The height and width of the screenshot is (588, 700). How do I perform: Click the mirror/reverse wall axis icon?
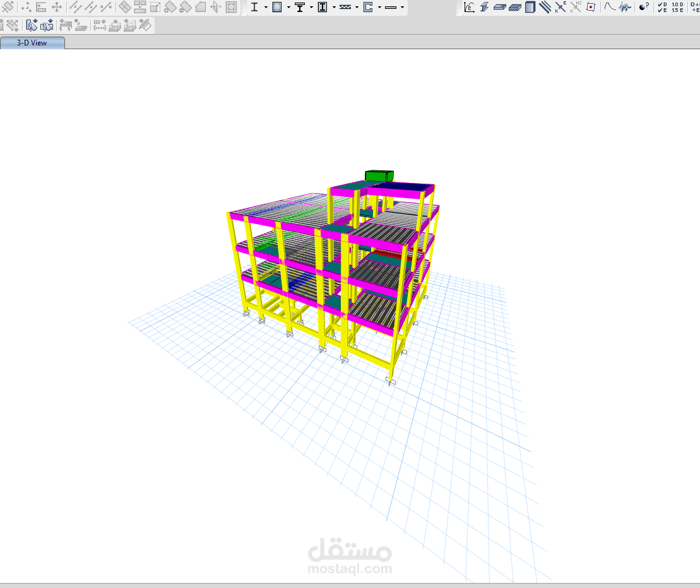pos(216,7)
